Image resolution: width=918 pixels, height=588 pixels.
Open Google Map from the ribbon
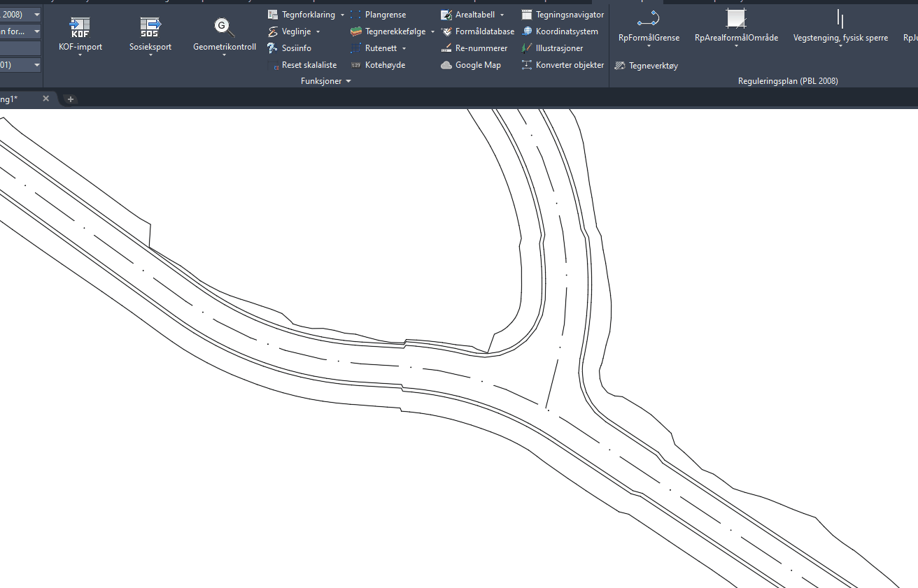470,65
